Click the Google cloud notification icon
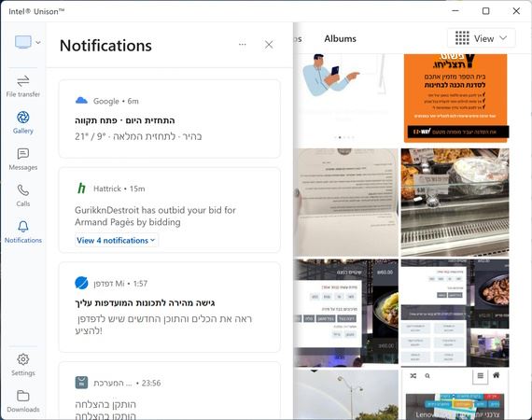 tap(81, 101)
